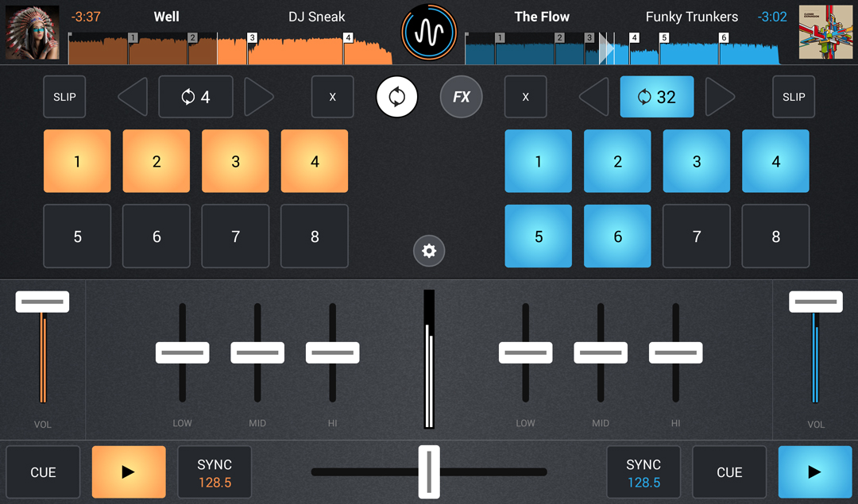This screenshot has width=858, height=504.
Task: Decrease the left deck loop length
Action: [133, 97]
